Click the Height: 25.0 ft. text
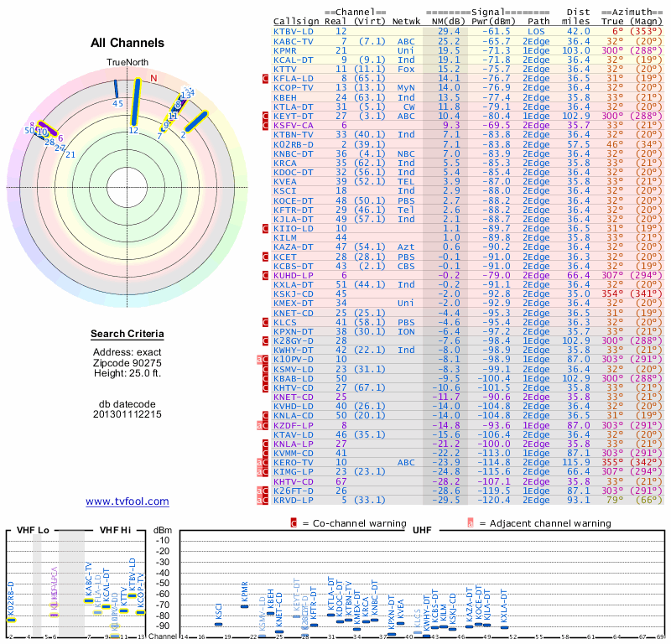This screenshot has height=644, width=671. [127, 373]
